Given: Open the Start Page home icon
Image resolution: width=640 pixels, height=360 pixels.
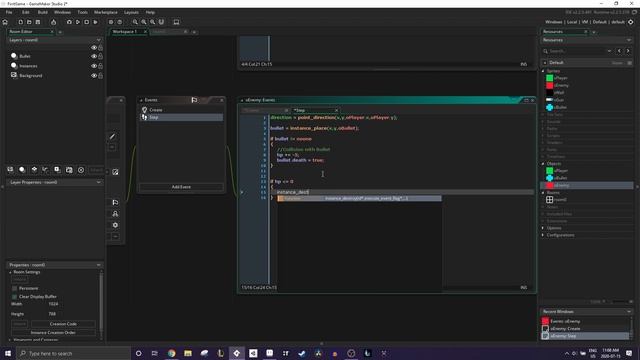Looking at the screenshot, I should point(5,22).
